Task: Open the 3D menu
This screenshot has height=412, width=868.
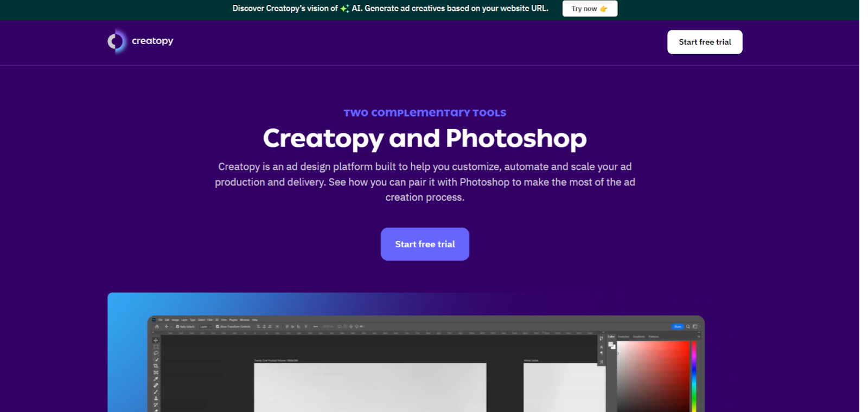Action: pos(217,320)
